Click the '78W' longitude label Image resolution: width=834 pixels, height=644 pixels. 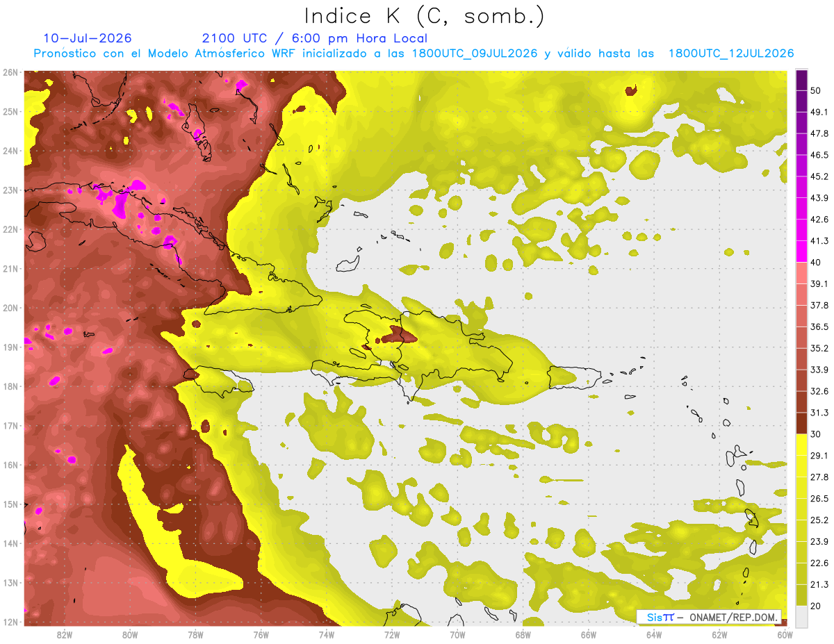195,634
